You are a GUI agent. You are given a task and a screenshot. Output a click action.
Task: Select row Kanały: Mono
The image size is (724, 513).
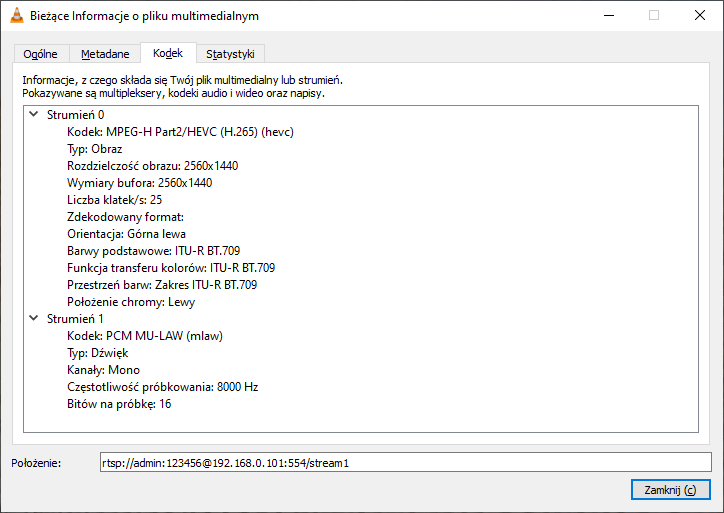(x=103, y=370)
